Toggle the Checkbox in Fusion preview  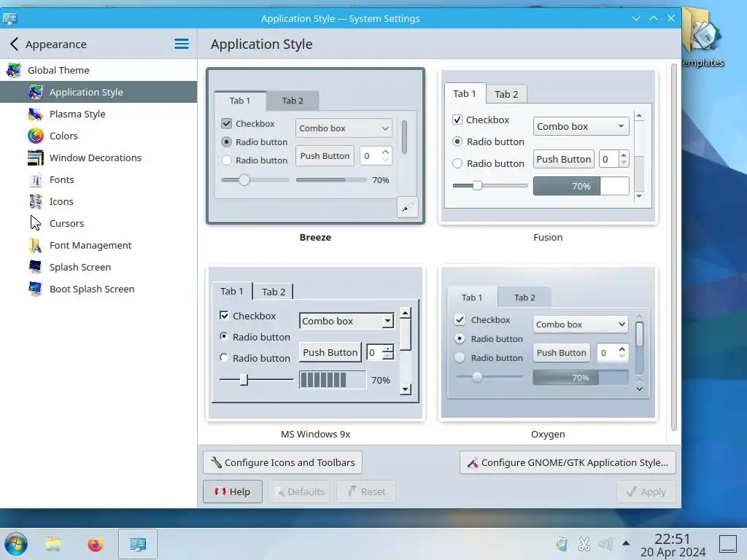(x=457, y=120)
